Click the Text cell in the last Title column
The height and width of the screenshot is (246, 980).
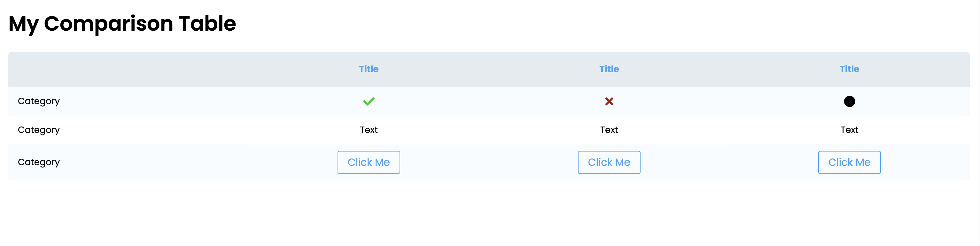tap(849, 130)
